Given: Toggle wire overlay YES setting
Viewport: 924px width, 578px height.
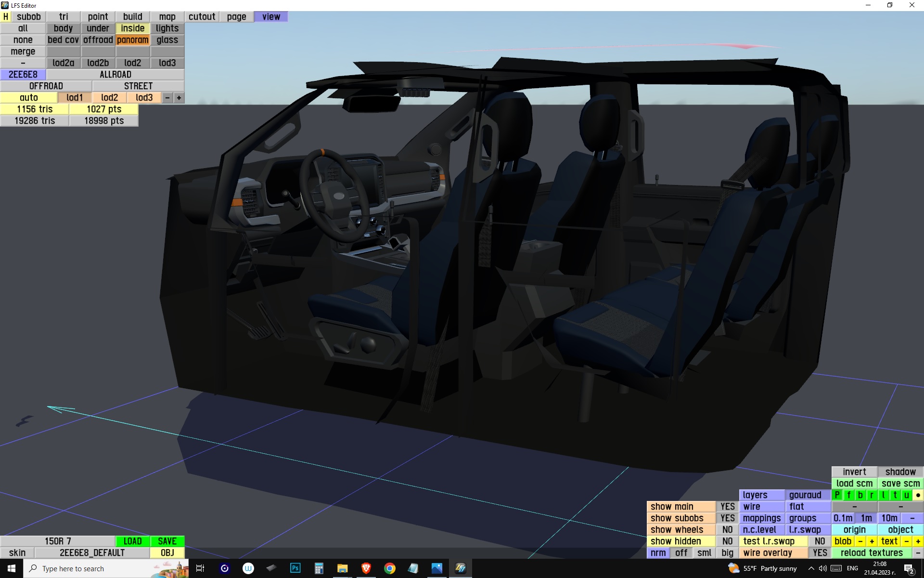Looking at the screenshot, I should pyautogui.click(x=820, y=552).
